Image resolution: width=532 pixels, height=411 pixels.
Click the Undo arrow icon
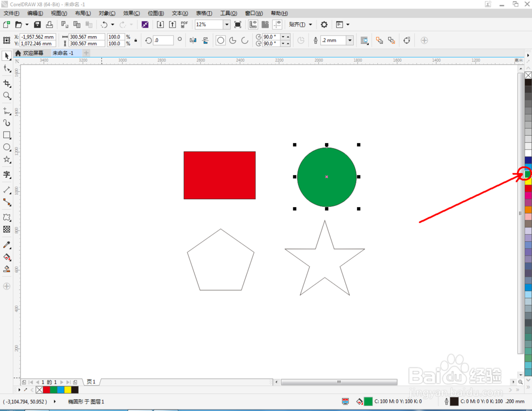pyautogui.click(x=104, y=24)
